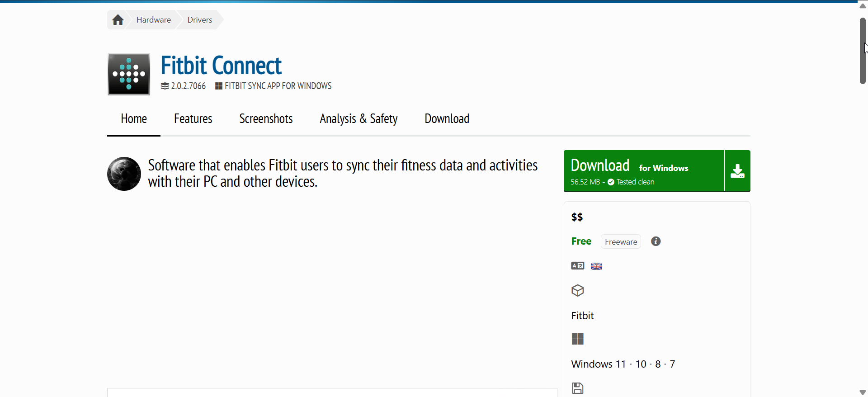Click the UK flag icon
The width and height of the screenshot is (868, 397).
596,266
